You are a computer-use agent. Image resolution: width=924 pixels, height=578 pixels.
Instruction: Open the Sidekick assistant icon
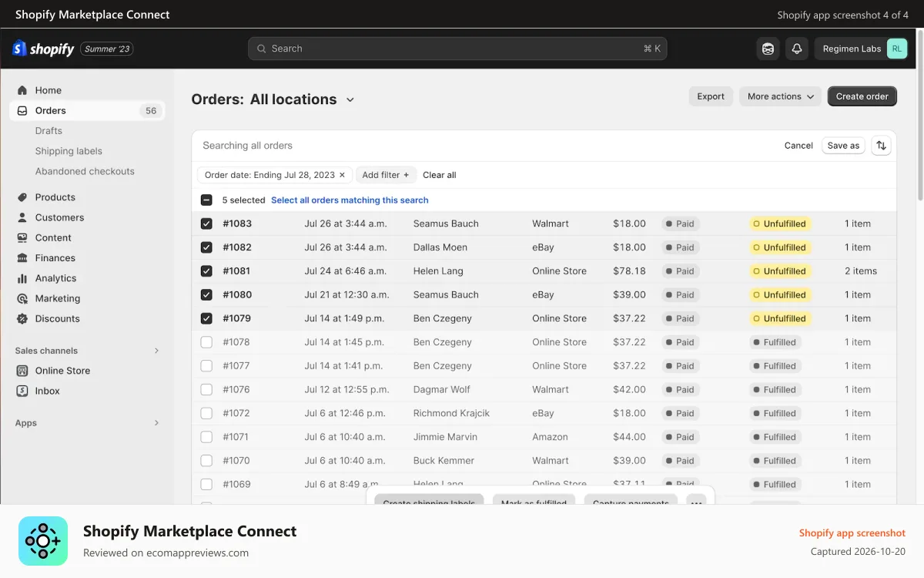[768, 49]
